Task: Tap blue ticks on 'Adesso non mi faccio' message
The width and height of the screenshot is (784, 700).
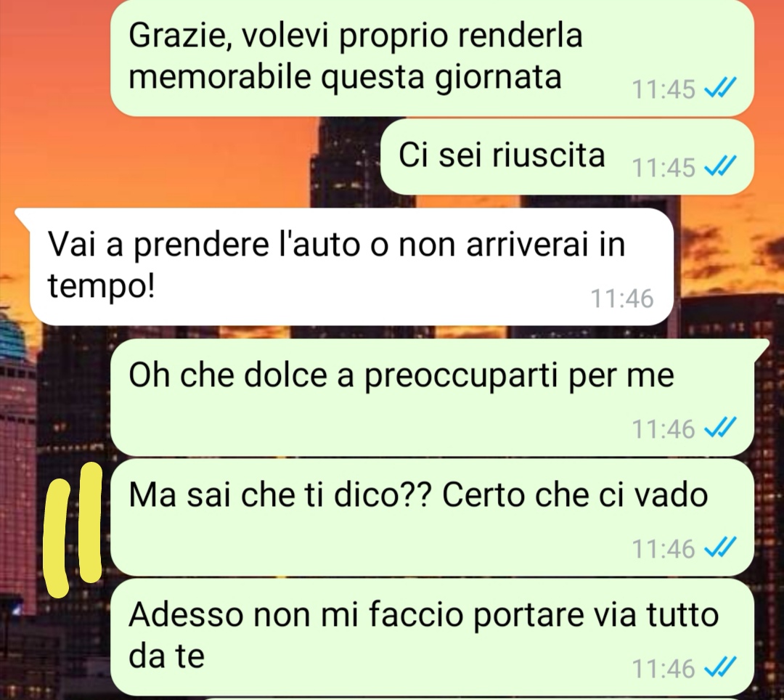Action: pyautogui.click(x=720, y=667)
